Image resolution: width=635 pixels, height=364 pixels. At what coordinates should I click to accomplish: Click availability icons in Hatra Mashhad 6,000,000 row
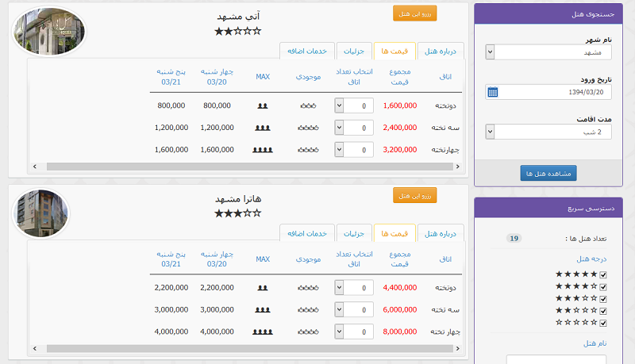pos(308,310)
